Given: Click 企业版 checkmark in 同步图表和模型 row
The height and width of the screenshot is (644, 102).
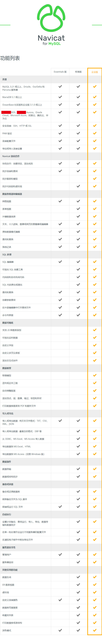Looking at the screenshot, I should point(95,179).
